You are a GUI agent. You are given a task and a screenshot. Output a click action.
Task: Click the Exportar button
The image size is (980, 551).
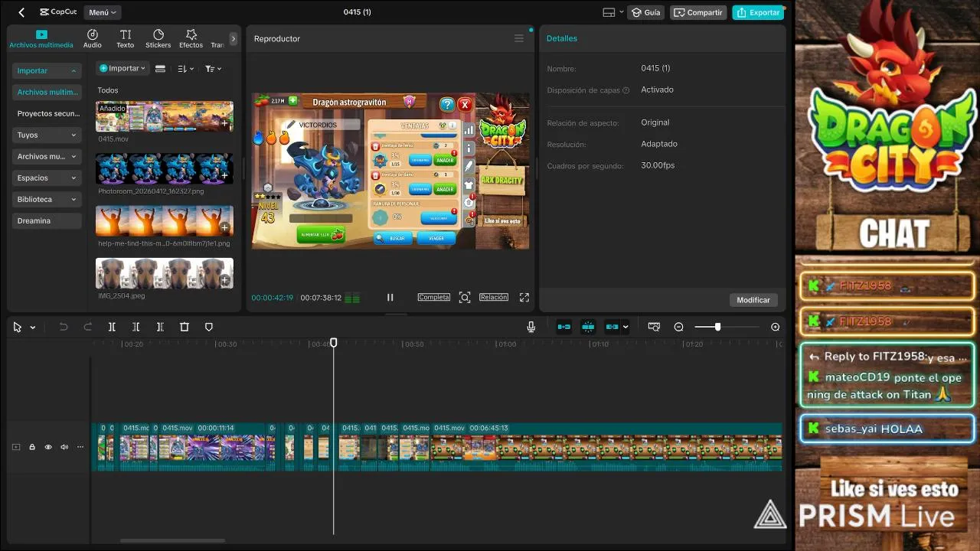click(x=758, y=12)
